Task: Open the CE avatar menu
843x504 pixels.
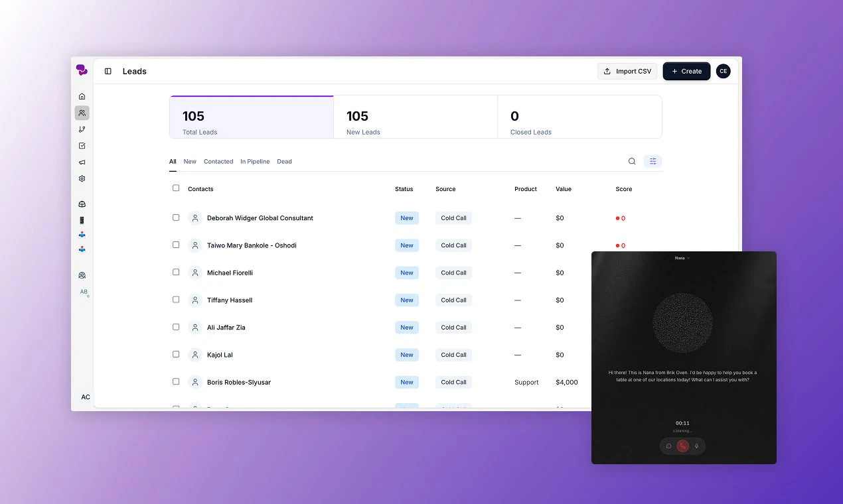Action: pyautogui.click(x=723, y=71)
